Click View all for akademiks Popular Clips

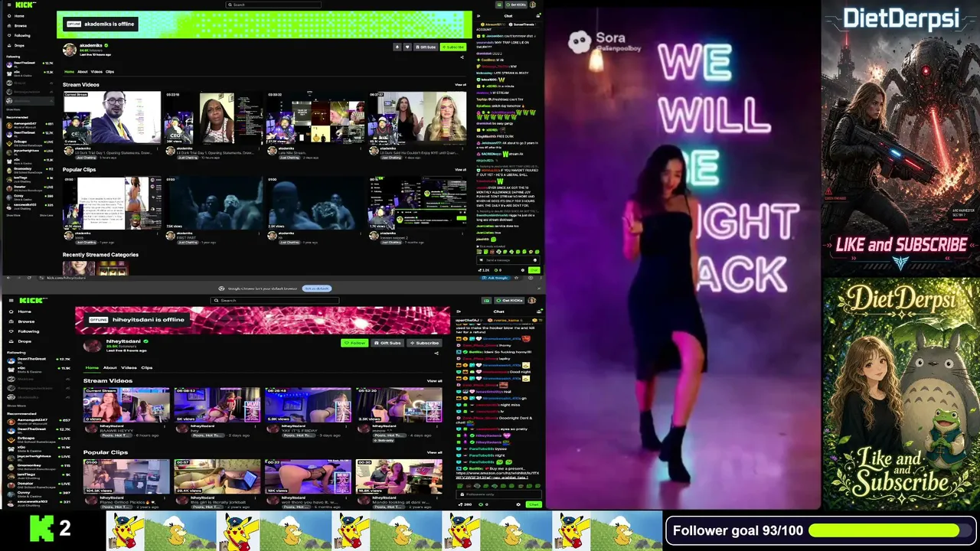[460, 170]
